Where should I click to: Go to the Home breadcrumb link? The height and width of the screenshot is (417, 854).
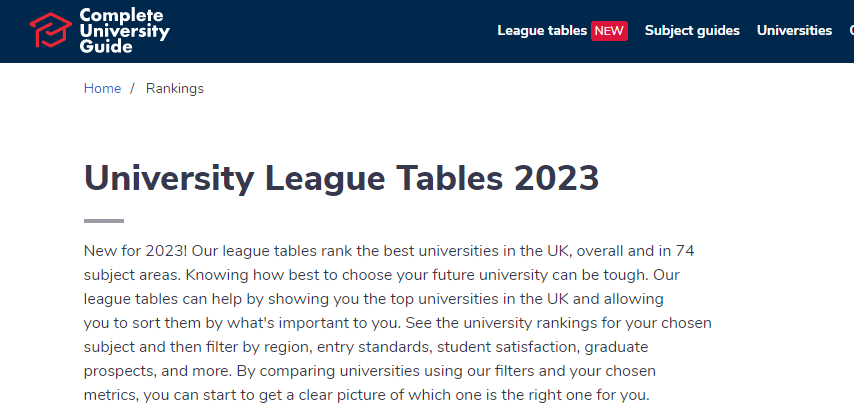click(102, 88)
